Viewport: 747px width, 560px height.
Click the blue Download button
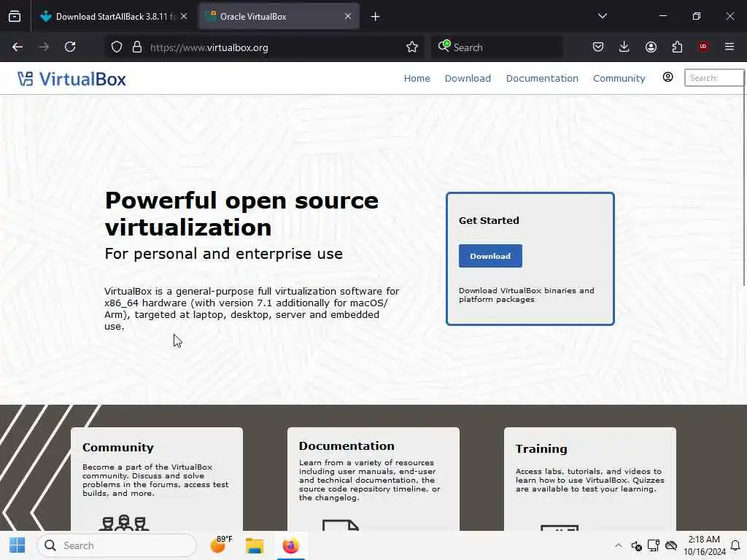[x=490, y=256]
